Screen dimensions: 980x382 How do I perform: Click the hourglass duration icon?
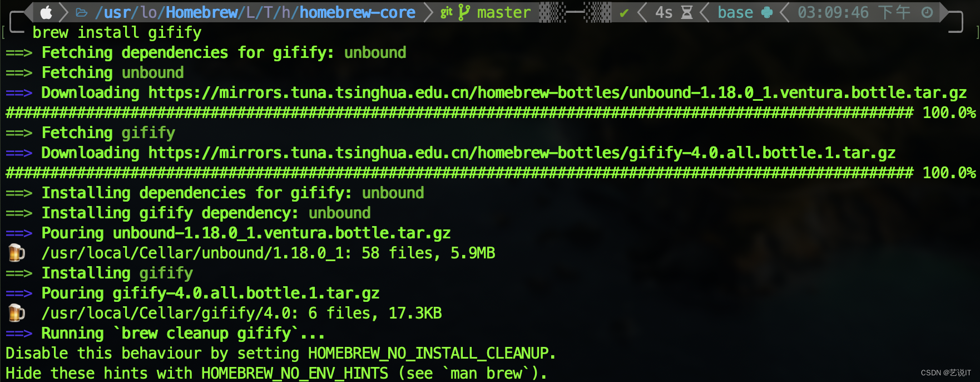click(x=687, y=12)
